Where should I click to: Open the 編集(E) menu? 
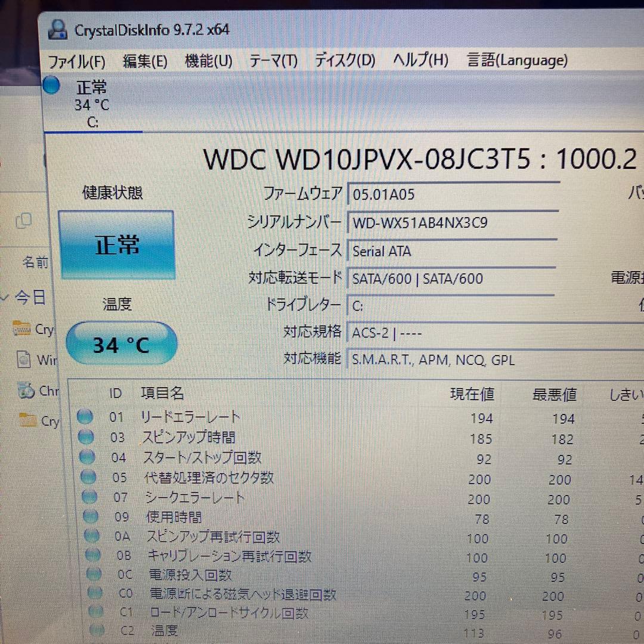point(145,61)
